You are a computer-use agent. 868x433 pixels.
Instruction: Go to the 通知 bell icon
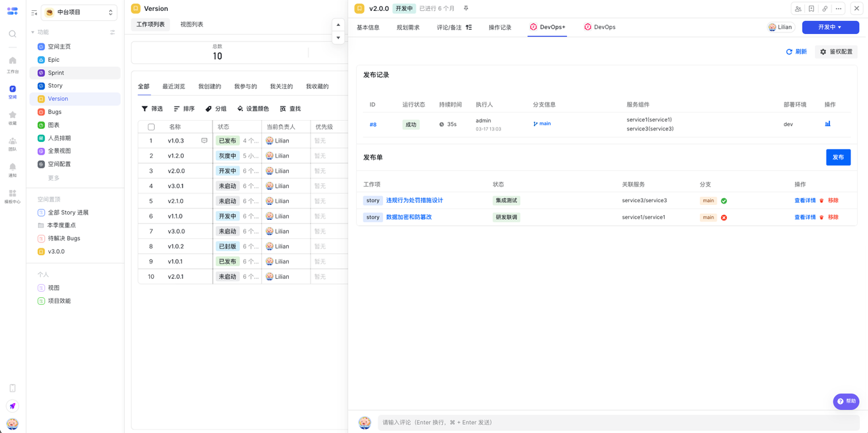[x=12, y=167]
